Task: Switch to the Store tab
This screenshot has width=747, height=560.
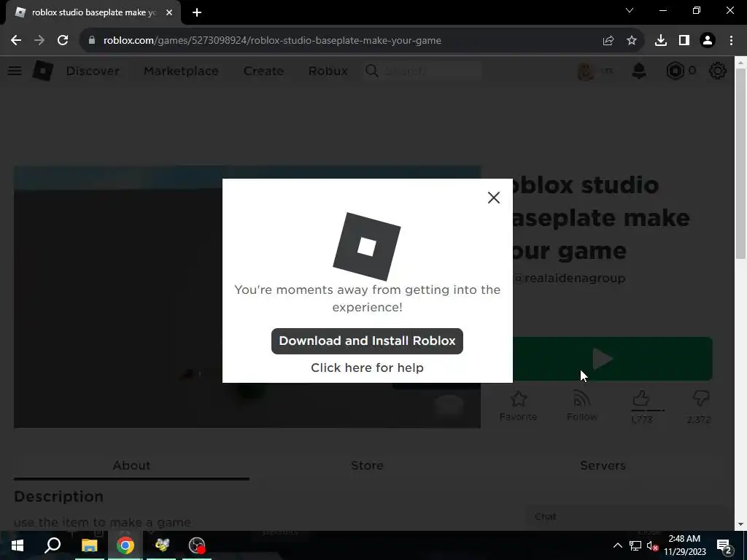Action: (x=367, y=465)
